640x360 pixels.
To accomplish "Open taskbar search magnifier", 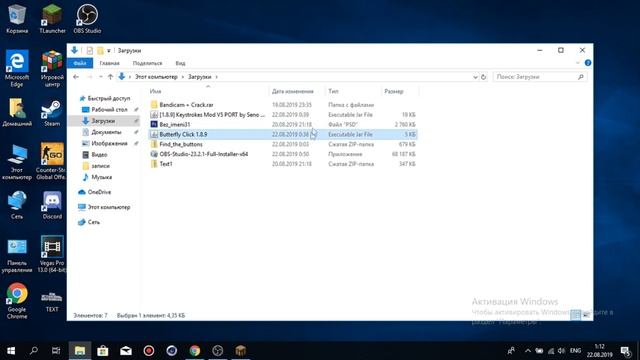I will (x=34, y=351).
